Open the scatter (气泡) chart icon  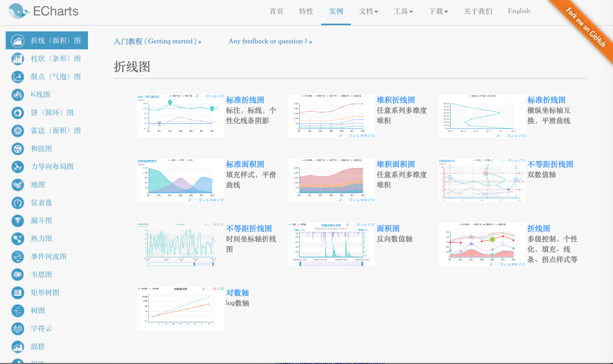(x=18, y=77)
